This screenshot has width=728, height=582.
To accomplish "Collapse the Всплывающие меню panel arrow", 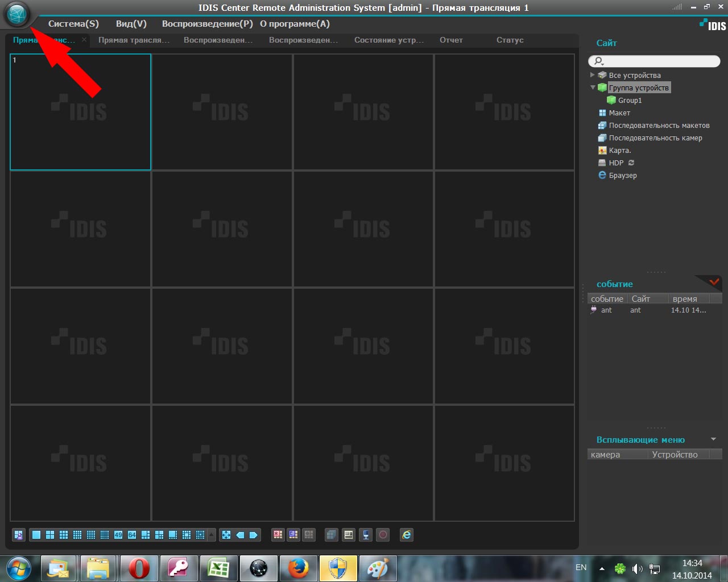I will coord(713,439).
